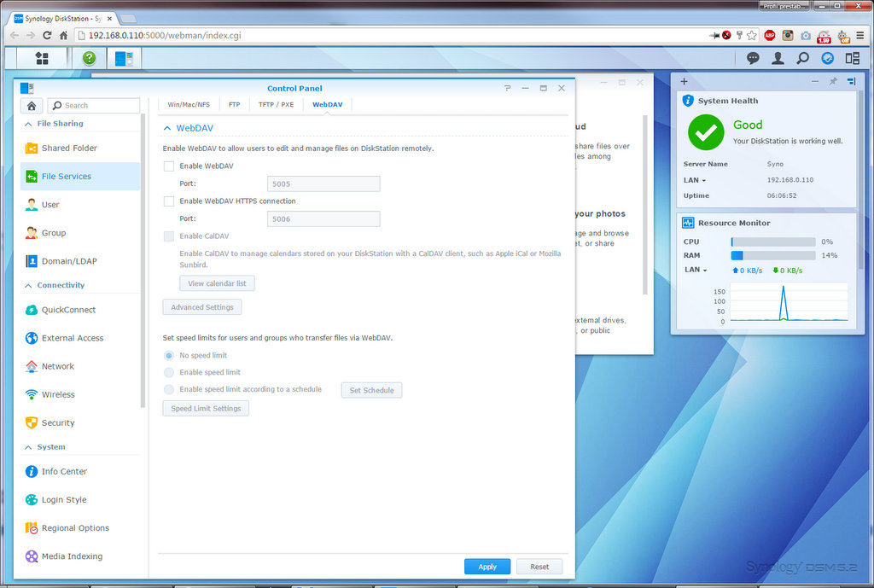This screenshot has height=588, width=874.
Task: Click the Control Panel search field
Action: [x=94, y=105]
